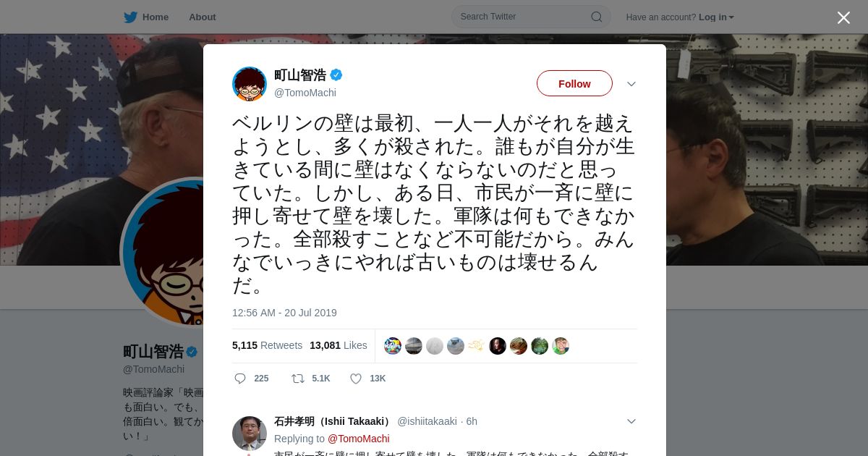
Task: Expand the tweet options chevron beside Follow
Action: pyautogui.click(x=631, y=84)
